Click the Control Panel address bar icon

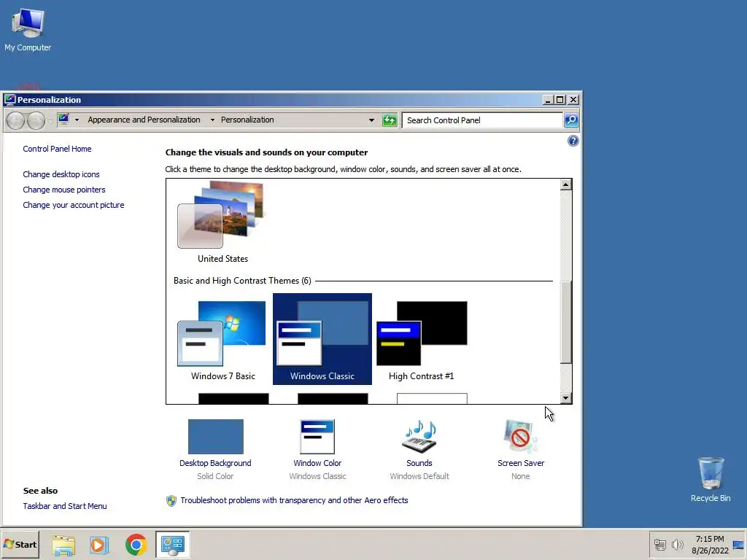(x=63, y=119)
